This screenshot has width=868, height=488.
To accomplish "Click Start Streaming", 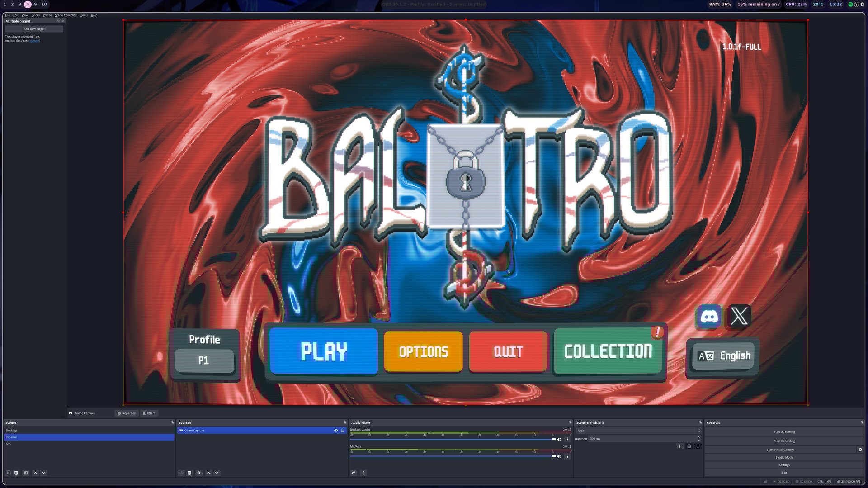I will click(x=784, y=431).
